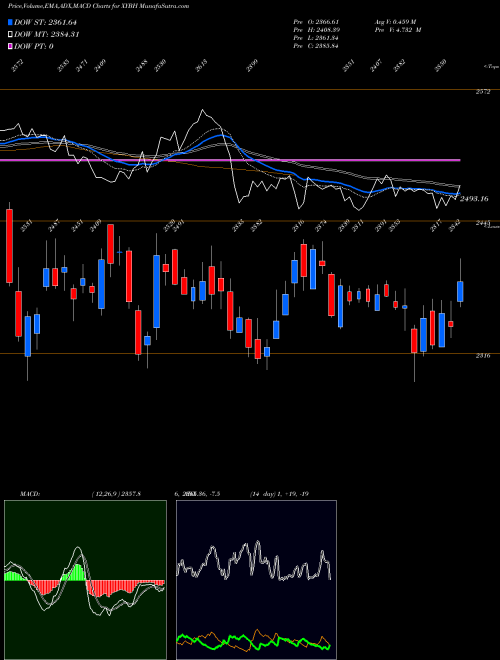Click the <Tops label at top right
The height and width of the screenshot is (660, 500).
coord(491,66)
